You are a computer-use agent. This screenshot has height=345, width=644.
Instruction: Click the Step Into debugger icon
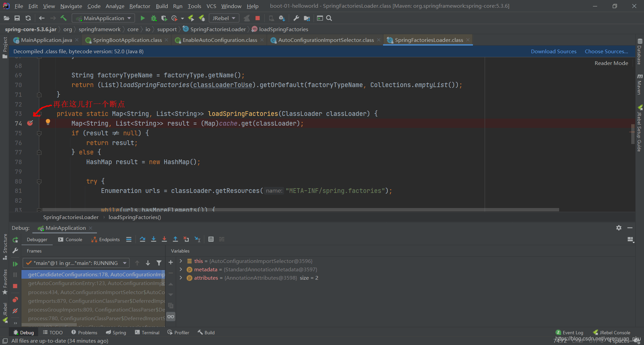154,239
